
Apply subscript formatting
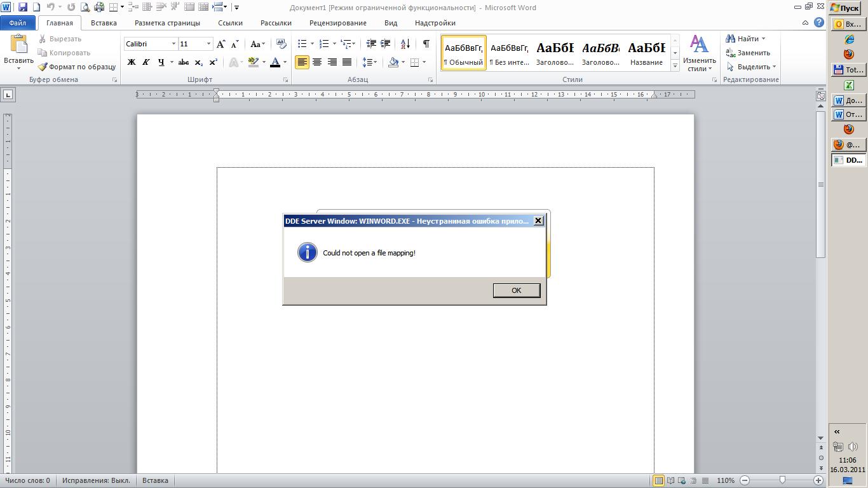pos(199,62)
